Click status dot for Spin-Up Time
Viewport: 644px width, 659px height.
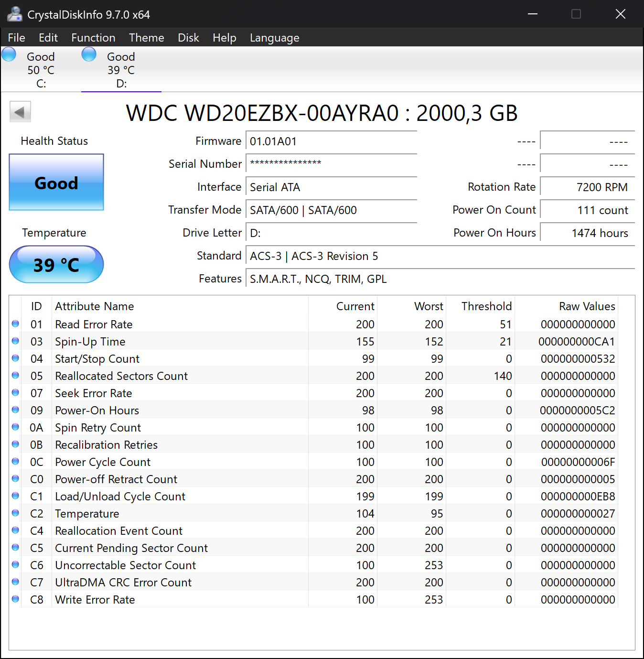[15, 341]
